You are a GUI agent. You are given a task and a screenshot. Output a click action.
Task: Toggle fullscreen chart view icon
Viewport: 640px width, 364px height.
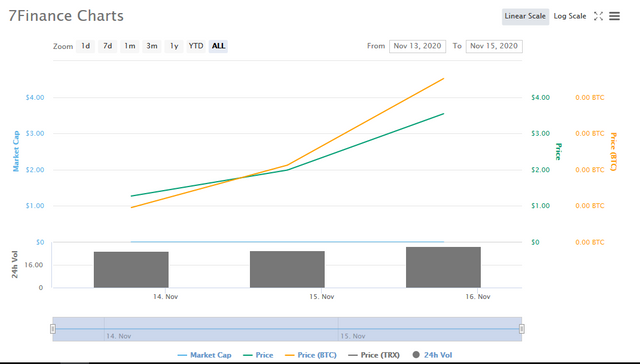[x=598, y=16]
